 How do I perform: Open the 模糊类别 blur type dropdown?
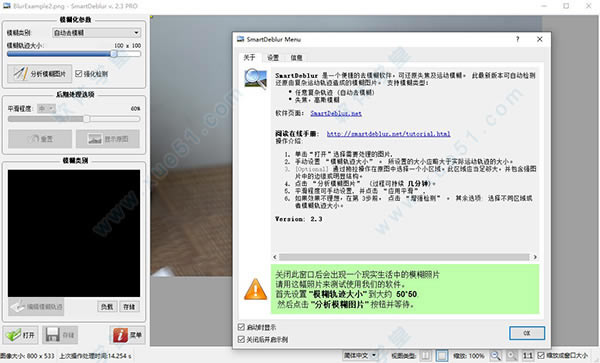coord(96,33)
